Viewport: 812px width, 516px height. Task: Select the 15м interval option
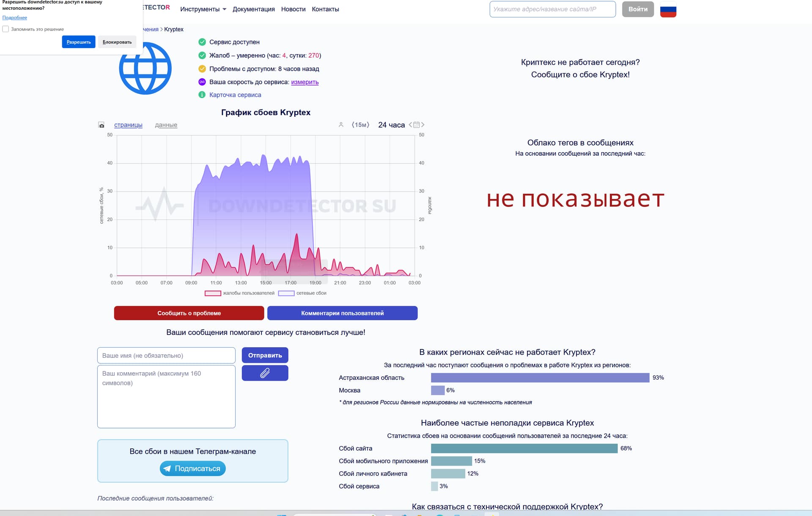360,125
